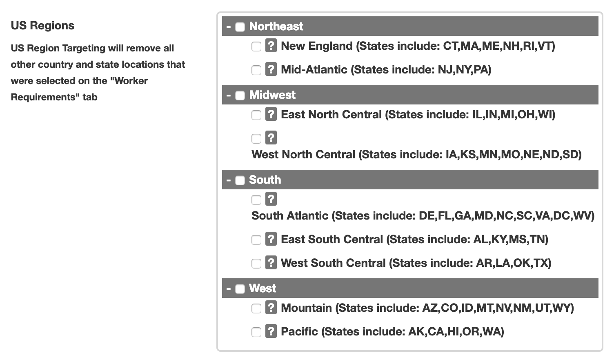The image size is (614, 364).
Task: Collapse the West section
Action: click(x=229, y=289)
